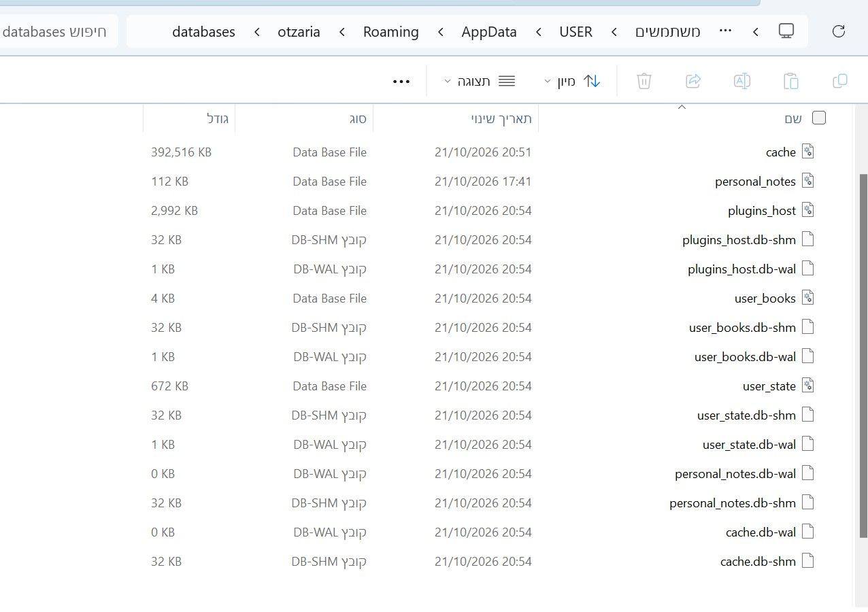Expand the chevron between databases and otzaria
The height and width of the screenshot is (612, 868).
pos(257,32)
